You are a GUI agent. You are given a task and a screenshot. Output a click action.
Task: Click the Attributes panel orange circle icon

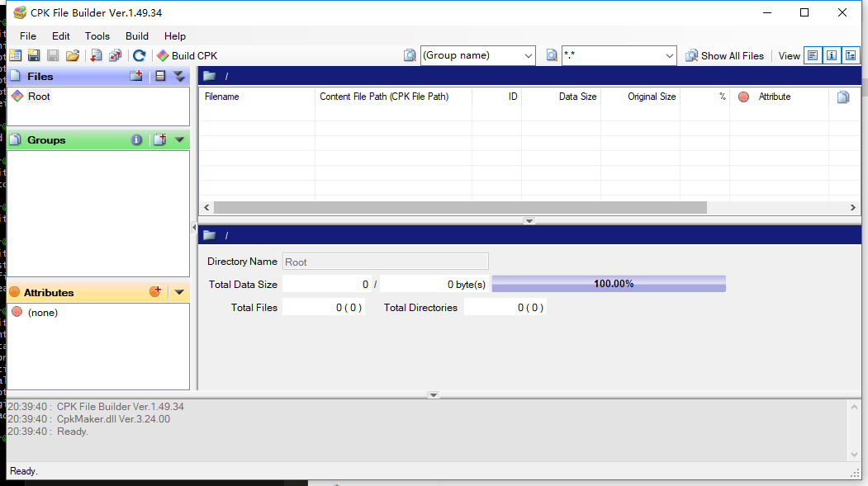(14, 292)
